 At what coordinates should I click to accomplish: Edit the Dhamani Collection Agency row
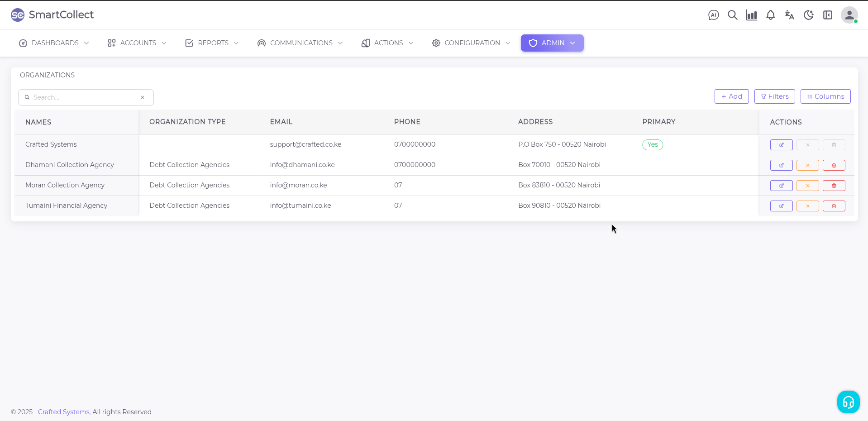tap(781, 165)
